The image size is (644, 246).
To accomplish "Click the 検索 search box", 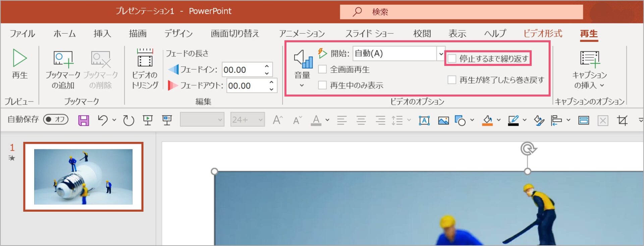I will (x=462, y=12).
